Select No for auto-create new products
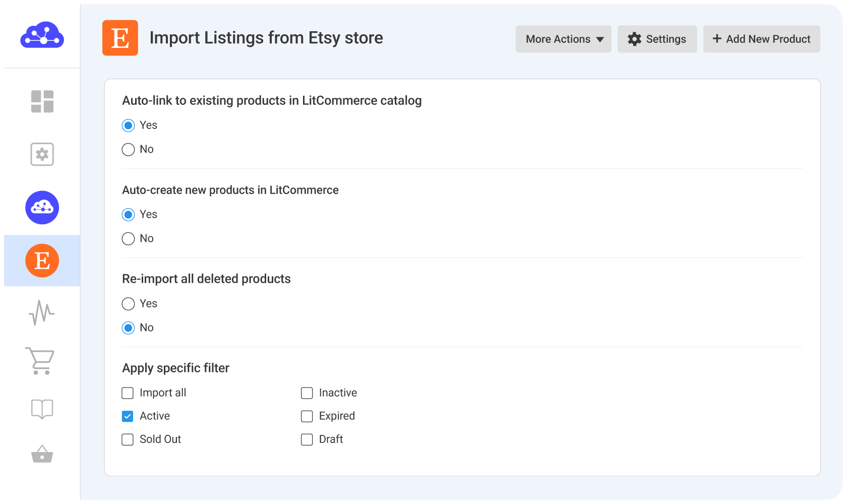The image size is (847, 504). point(129,238)
